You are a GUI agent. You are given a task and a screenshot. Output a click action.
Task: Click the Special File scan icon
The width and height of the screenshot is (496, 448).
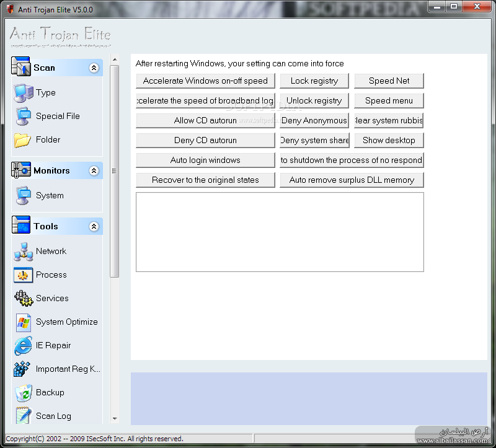(24, 116)
